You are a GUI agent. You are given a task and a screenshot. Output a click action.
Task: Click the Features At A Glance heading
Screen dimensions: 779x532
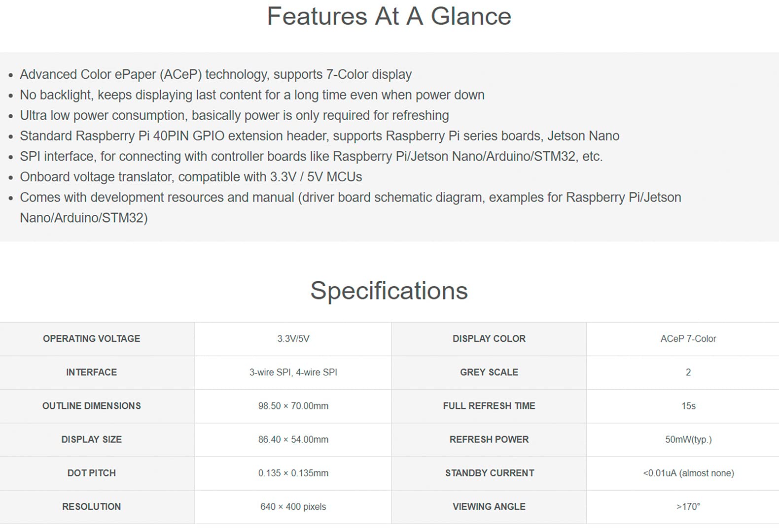[x=389, y=16]
